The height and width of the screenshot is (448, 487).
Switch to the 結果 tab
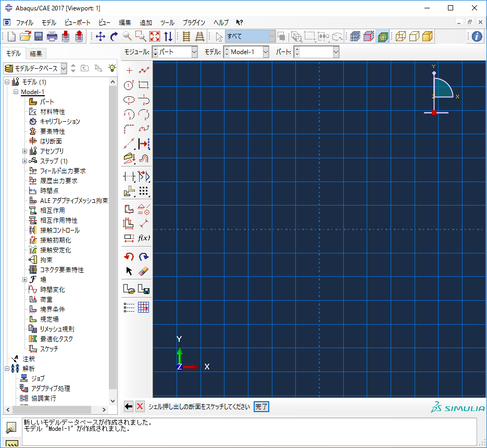point(36,54)
